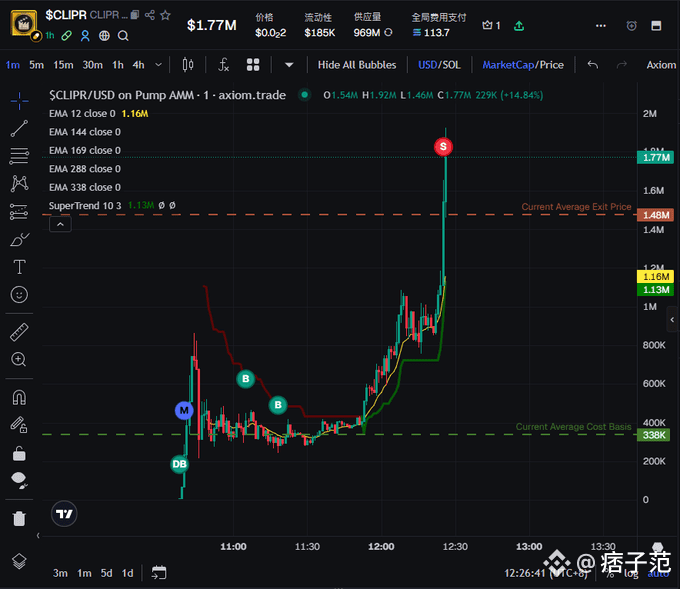Toggle magnet mode for drawings
The image size is (680, 589).
pos(19,397)
